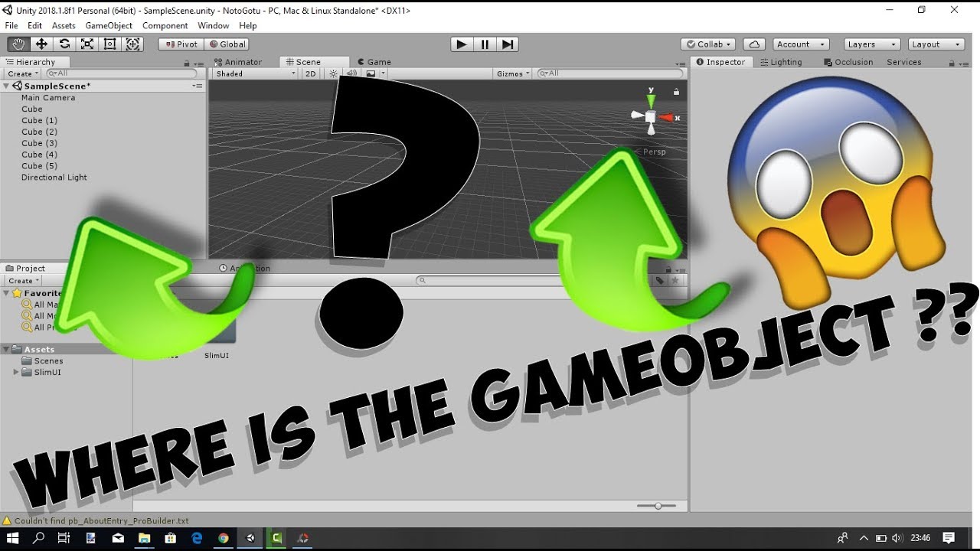
Task: Select Directional Light in the Hierarchy
Action: (54, 178)
